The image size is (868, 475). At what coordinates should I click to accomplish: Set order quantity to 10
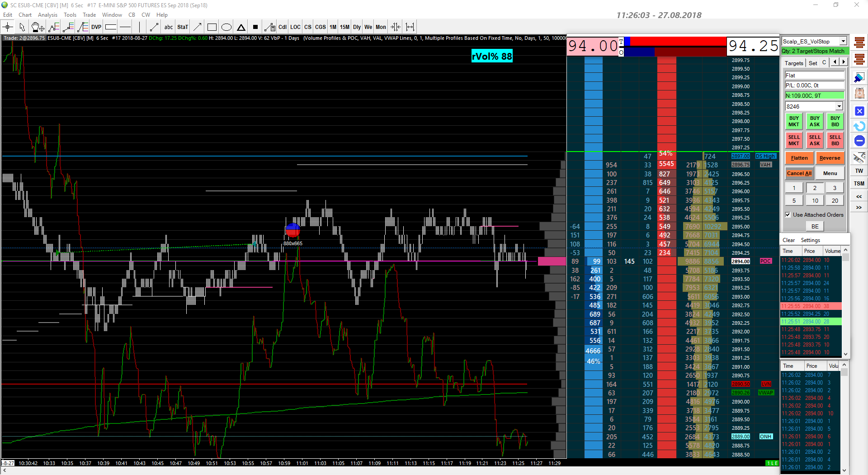(815, 200)
